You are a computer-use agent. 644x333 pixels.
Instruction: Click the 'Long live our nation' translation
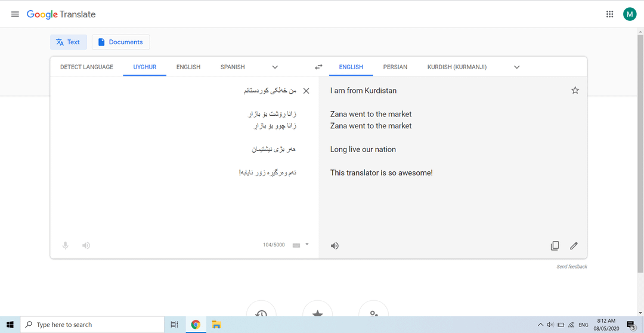[x=363, y=149]
